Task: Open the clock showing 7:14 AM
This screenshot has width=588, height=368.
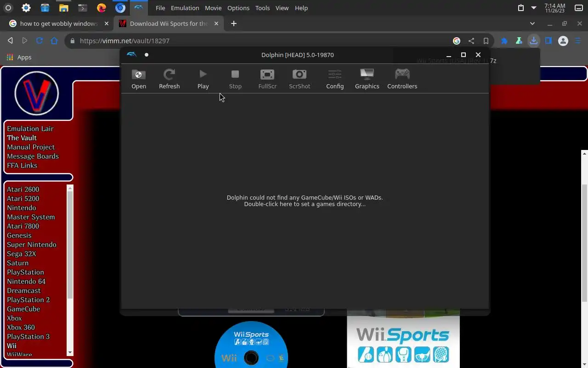Action: pyautogui.click(x=555, y=8)
